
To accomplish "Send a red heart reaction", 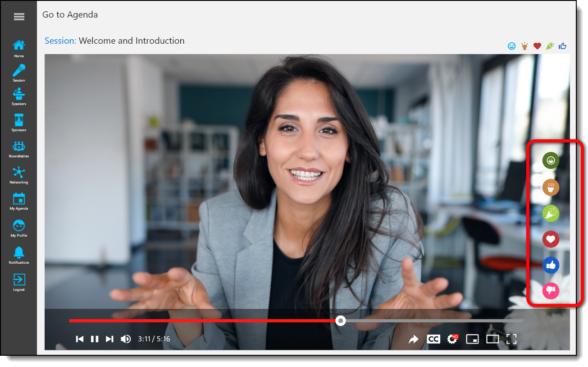I will click(x=551, y=239).
